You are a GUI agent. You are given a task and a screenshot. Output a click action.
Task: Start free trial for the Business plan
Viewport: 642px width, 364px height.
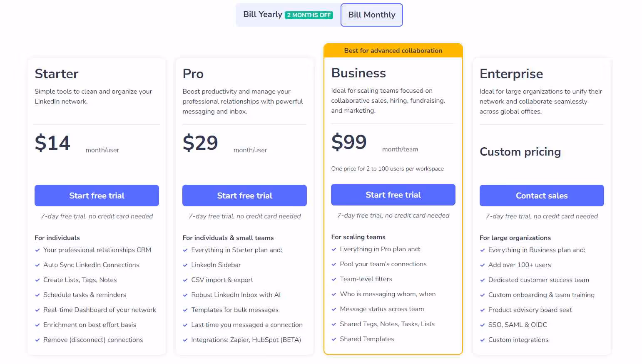pos(393,195)
